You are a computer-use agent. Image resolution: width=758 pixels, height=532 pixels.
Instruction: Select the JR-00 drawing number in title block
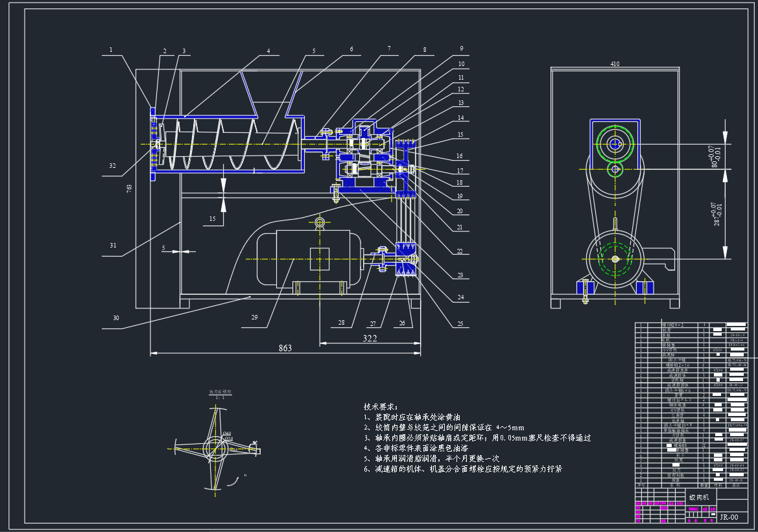pos(729,517)
